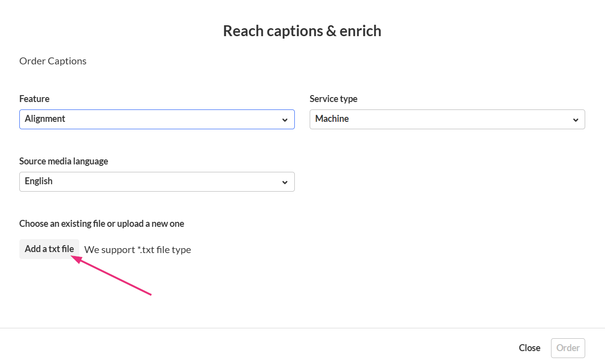Close the Reach captions dialog

(529, 348)
